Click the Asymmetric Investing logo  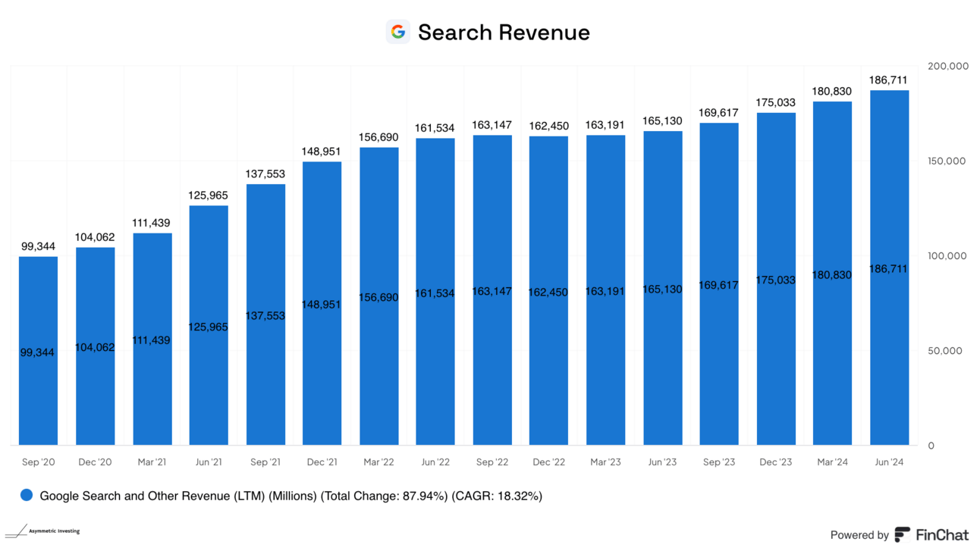point(42,531)
